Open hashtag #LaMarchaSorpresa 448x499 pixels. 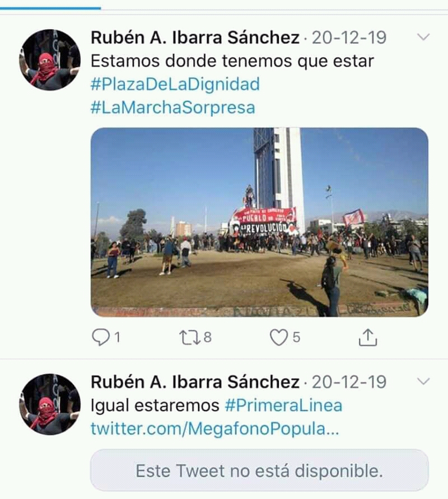pos(173,108)
